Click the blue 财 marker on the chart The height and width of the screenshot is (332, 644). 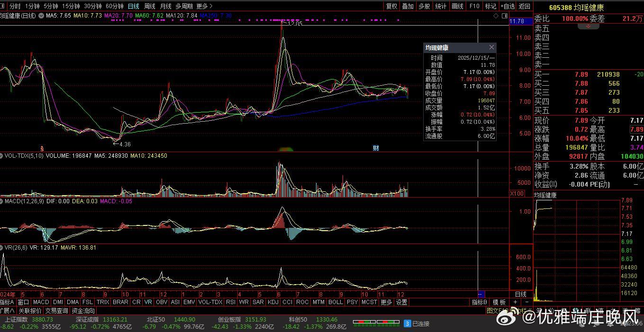(x=376, y=148)
